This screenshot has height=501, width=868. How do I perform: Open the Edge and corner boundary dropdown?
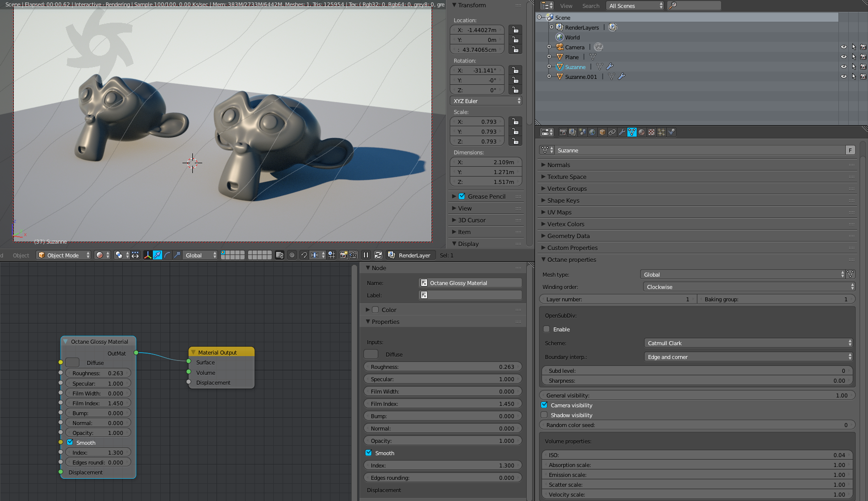click(749, 357)
